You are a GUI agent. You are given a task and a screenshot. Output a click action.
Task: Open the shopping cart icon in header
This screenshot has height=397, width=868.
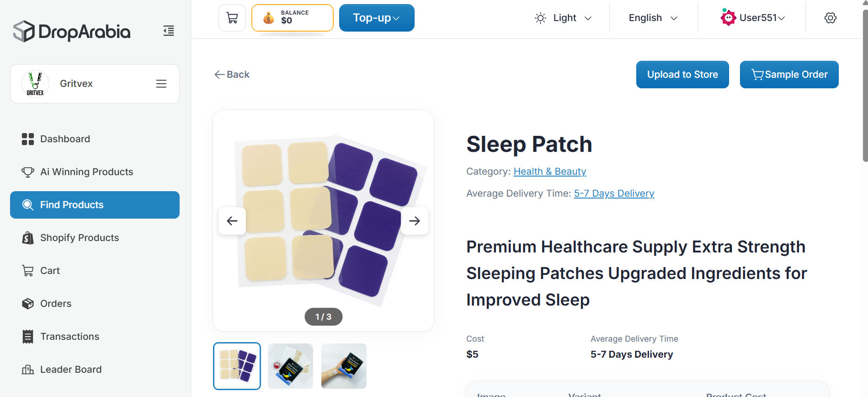232,18
